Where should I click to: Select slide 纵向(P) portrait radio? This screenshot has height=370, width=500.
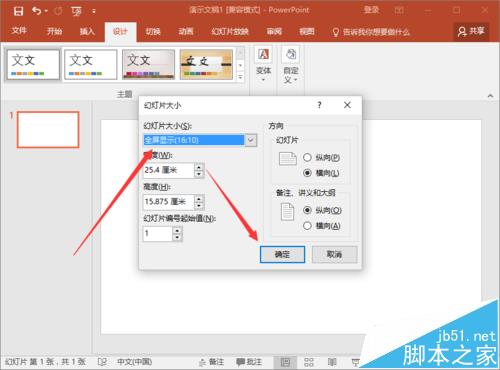pos(321,157)
